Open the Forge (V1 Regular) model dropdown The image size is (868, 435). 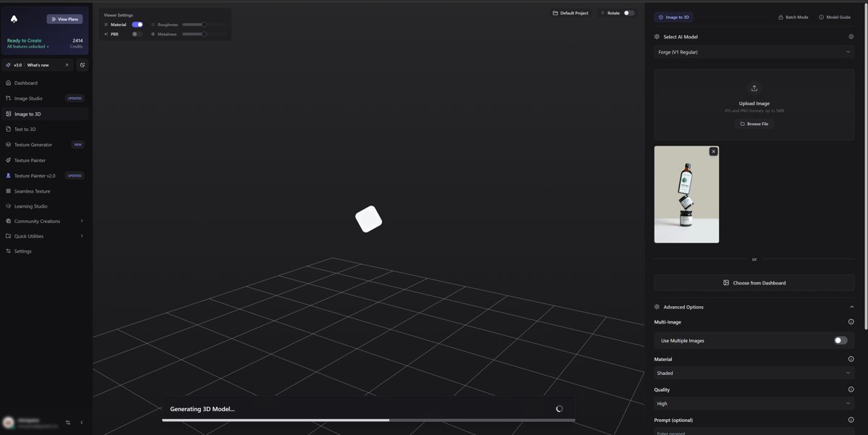pos(754,52)
